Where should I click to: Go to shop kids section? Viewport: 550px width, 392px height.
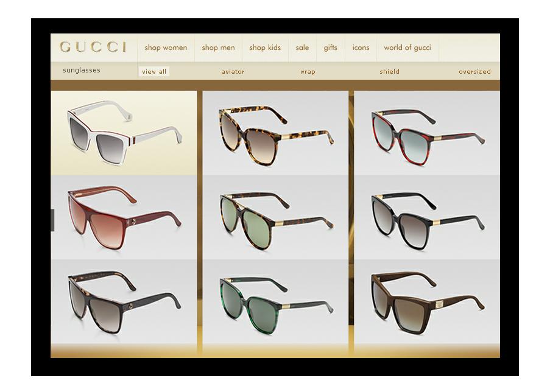pos(265,47)
